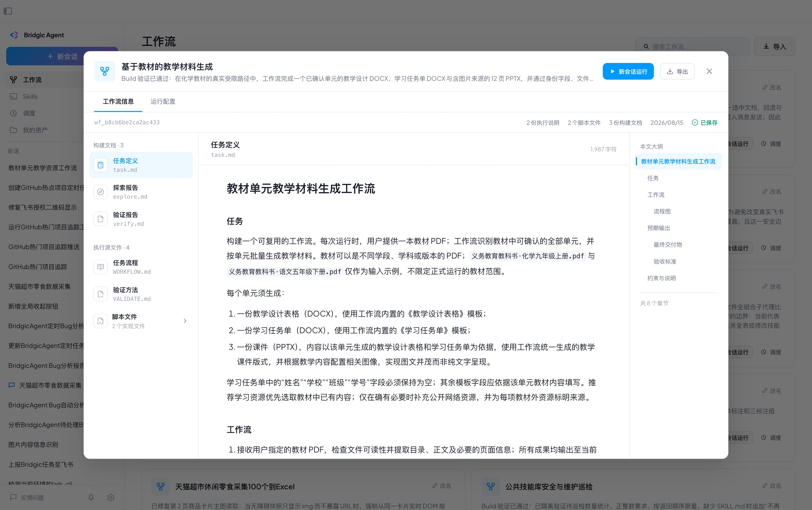Jump to 工作流 section in outline
Screen dimensions: 812x510
point(656,195)
